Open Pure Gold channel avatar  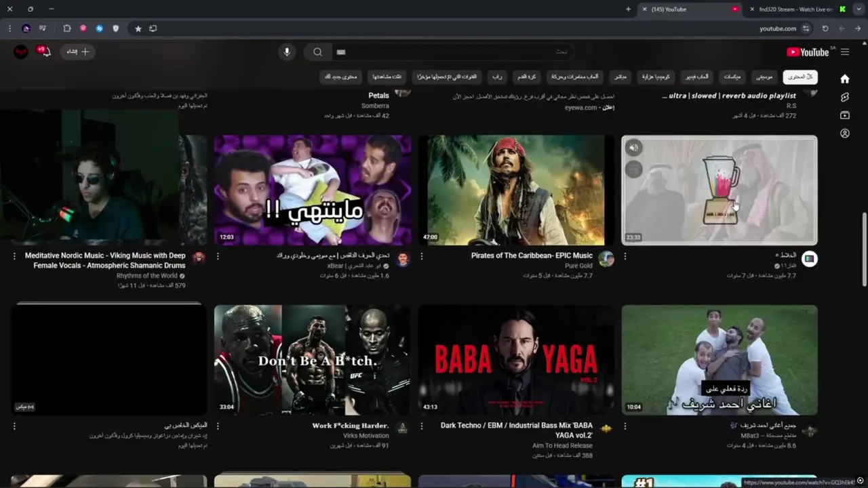(x=606, y=259)
